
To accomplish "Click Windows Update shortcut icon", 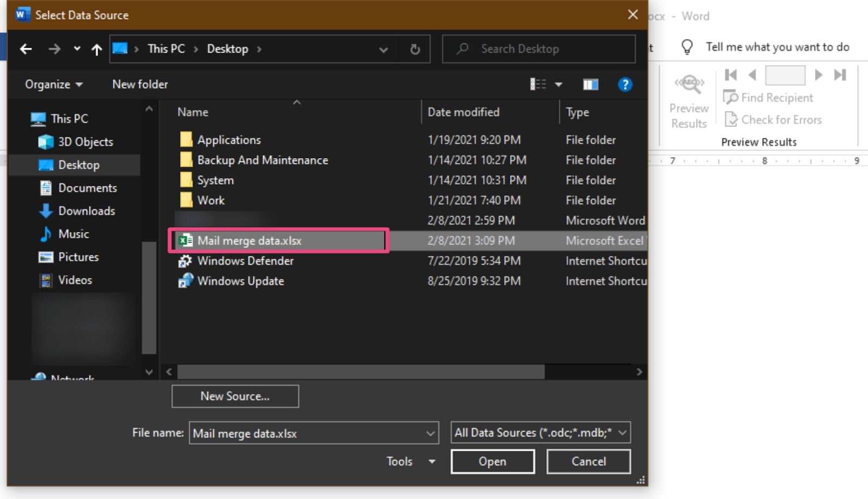I will [x=186, y=281].
